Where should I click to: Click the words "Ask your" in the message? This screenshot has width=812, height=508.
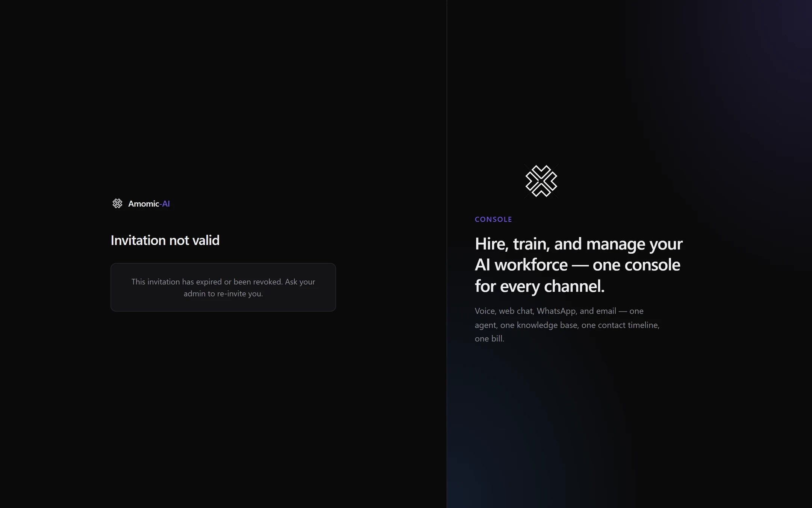[300, 282]
